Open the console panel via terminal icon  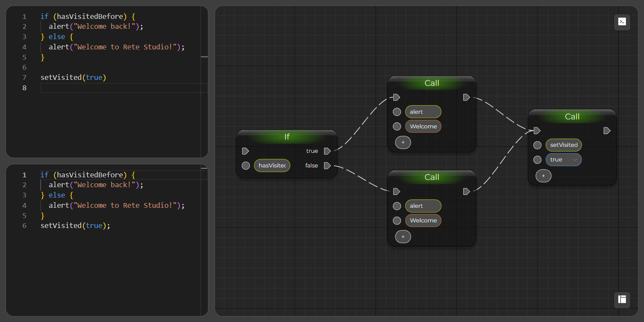622,22
